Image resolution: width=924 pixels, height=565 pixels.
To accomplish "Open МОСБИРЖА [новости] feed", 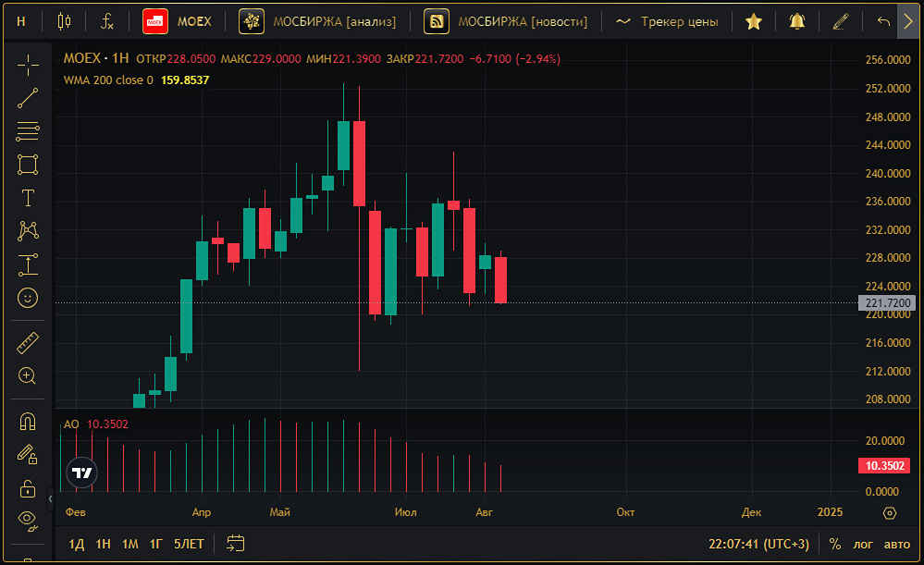I will tap(506, 22).
